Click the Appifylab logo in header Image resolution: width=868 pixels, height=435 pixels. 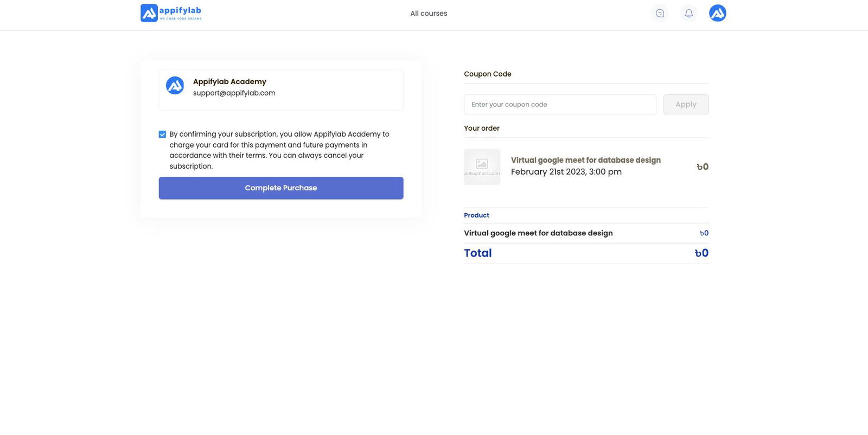coord(171,13)
